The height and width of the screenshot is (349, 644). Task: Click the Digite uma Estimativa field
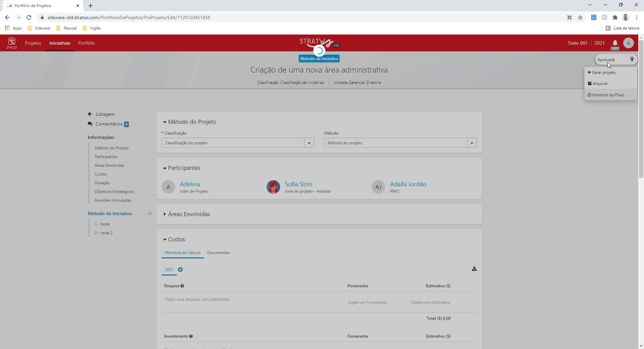click(x=431, y=302)
